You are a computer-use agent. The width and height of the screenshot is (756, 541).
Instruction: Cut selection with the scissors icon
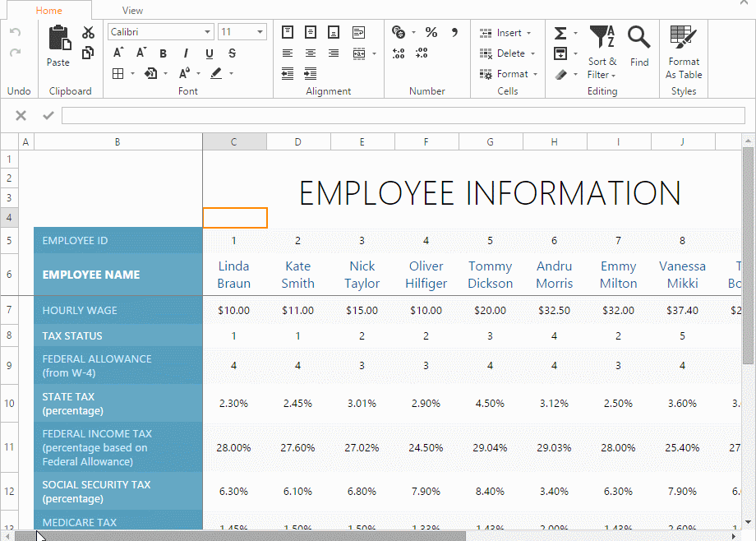(x=88, y=33)
